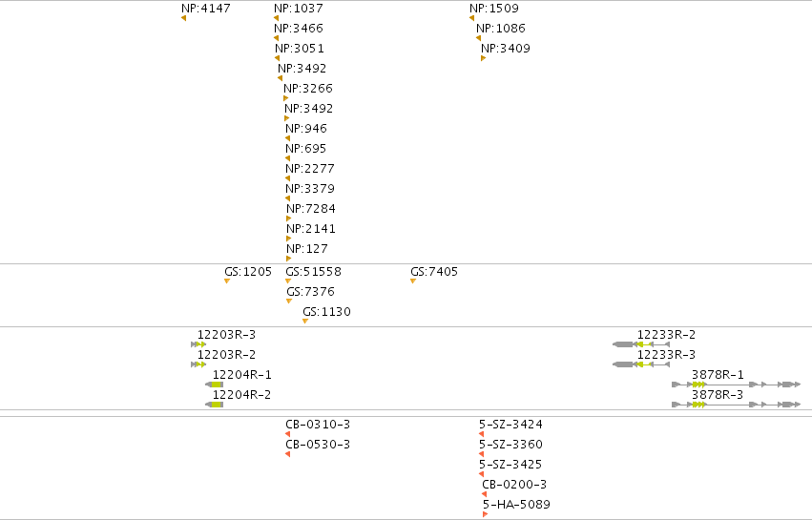Select the gene model glyph of 12203R-3
Screen dimensions: 812x520
pos(198,344)
